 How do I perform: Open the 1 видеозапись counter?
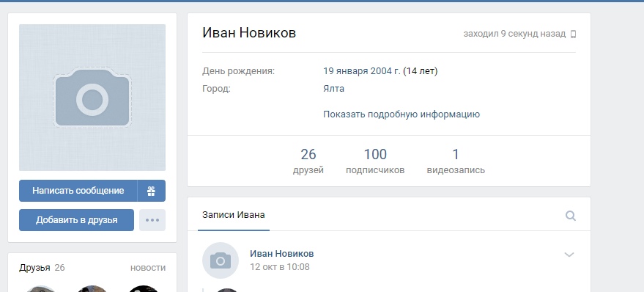[x=456, y=161]
